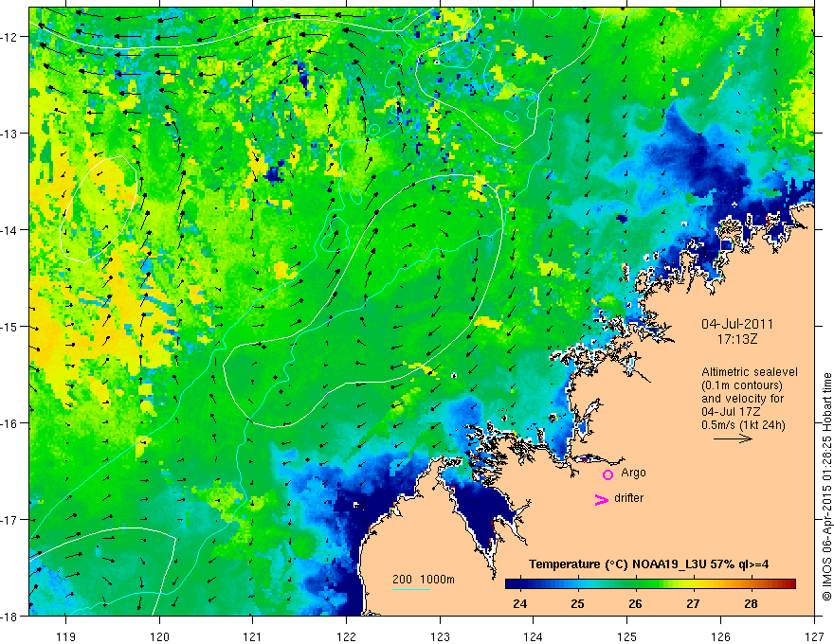Click the longitude label 127
This screenshot has width=834, height=644.
814,636
